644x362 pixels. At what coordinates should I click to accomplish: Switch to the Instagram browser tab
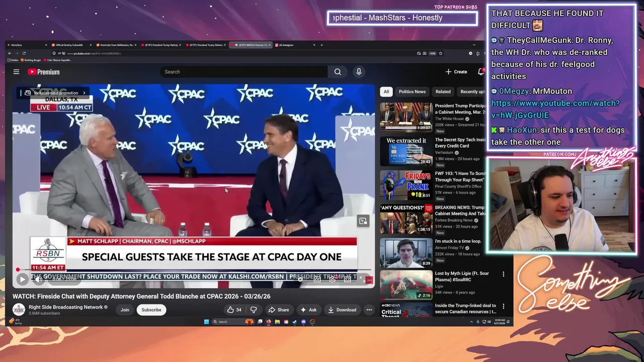295,45
